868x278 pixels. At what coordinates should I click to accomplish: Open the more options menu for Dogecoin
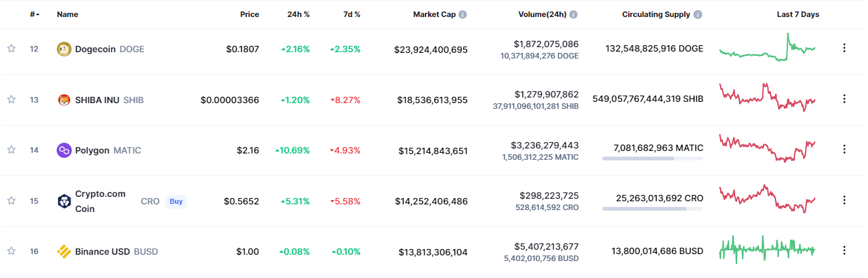(844, 48)
